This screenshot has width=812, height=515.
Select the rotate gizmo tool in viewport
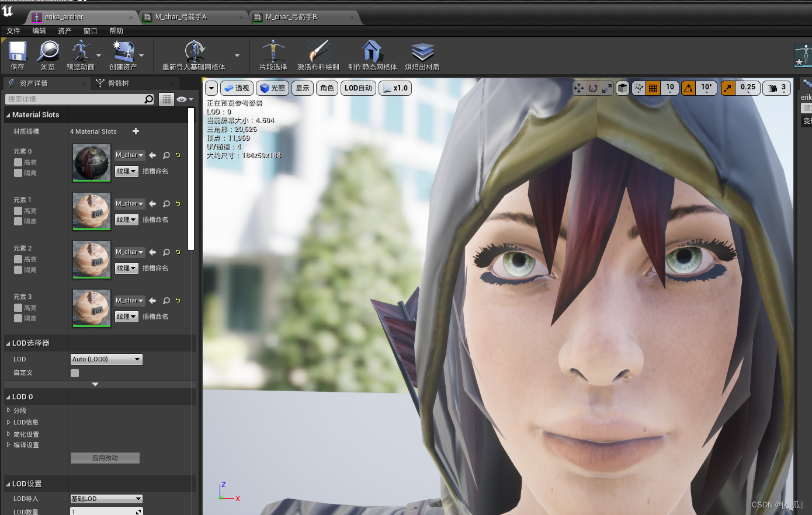(593, 88)
